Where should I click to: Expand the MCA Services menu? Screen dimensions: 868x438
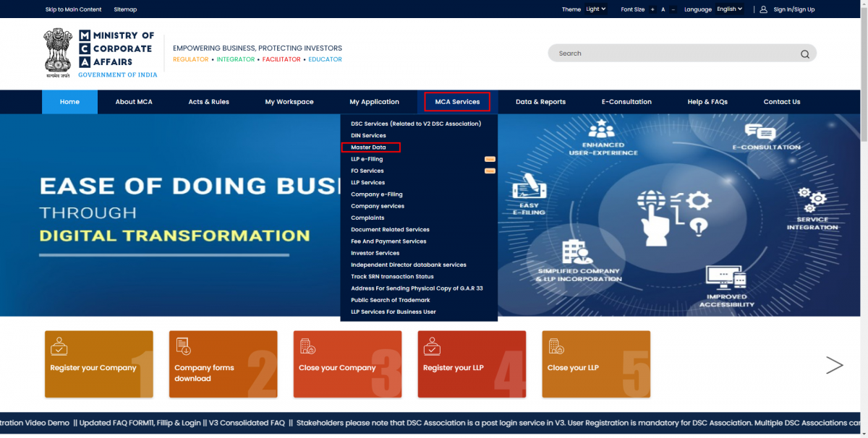click(x=456, y=101)
